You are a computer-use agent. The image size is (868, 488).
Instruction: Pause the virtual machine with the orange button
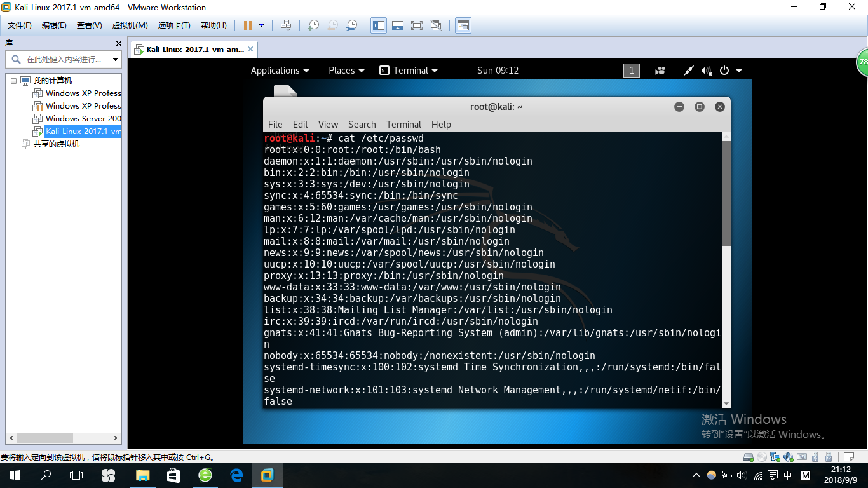pyautogui.click(x=248, y=25)
